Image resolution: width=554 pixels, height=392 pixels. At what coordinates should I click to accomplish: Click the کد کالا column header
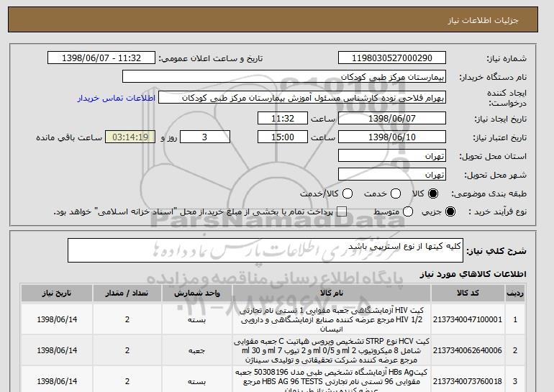(468, 293)
